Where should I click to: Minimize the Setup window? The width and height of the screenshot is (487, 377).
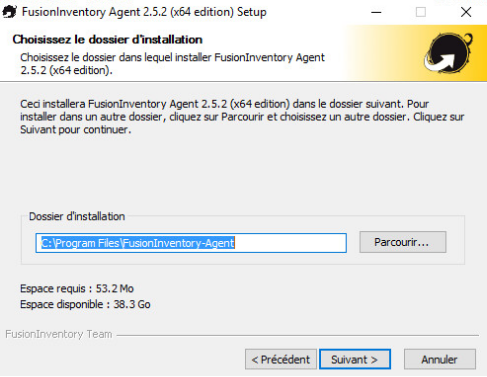376,12
